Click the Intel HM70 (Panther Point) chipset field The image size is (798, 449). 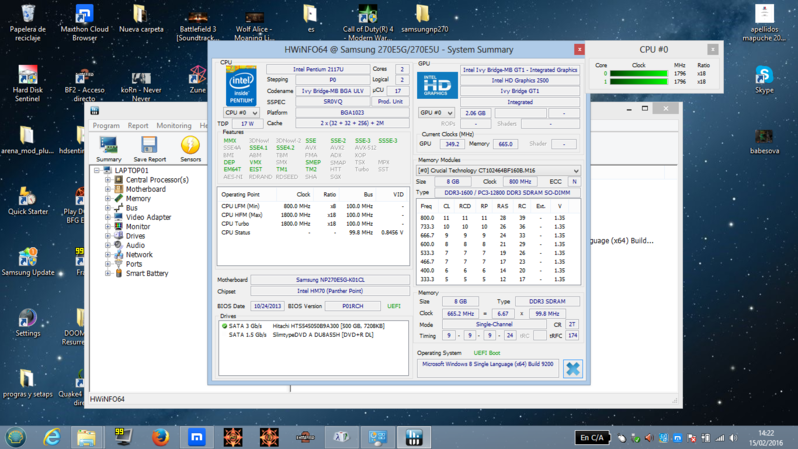point(330,291)
